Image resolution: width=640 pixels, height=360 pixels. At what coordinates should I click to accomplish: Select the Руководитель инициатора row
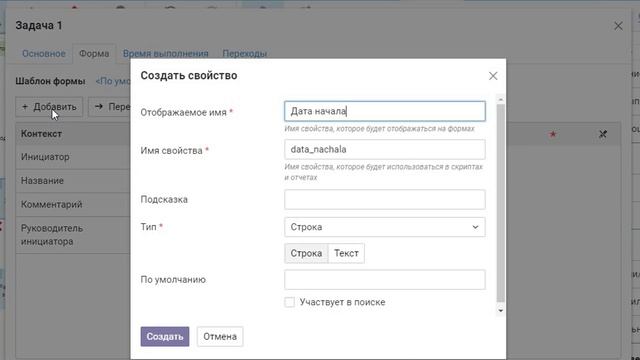tap(73, 235)
